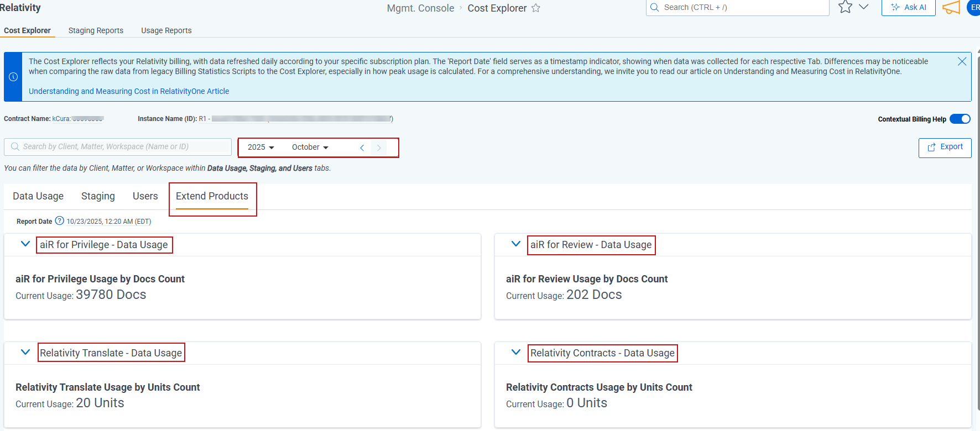Click the Ask AI button
The height and width of the screenshot is (431, 980).
point(908,7)
